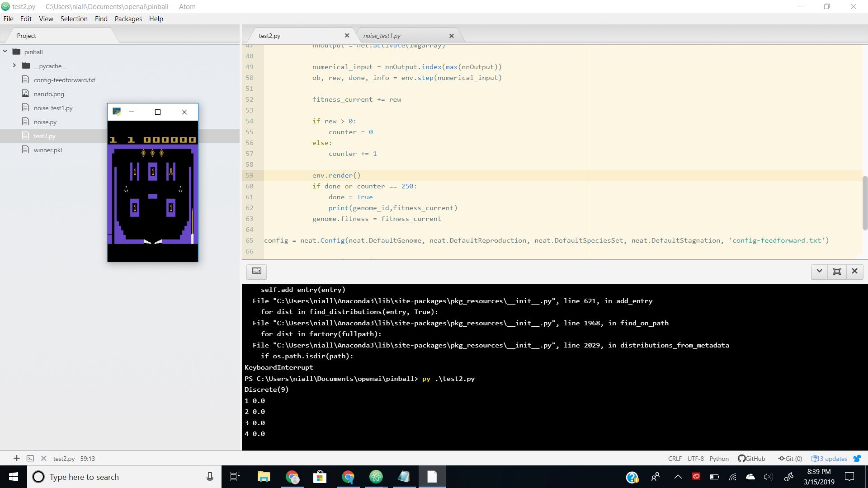
Task: Toggle the terminal panel collapse button
Action: (819, 271)
